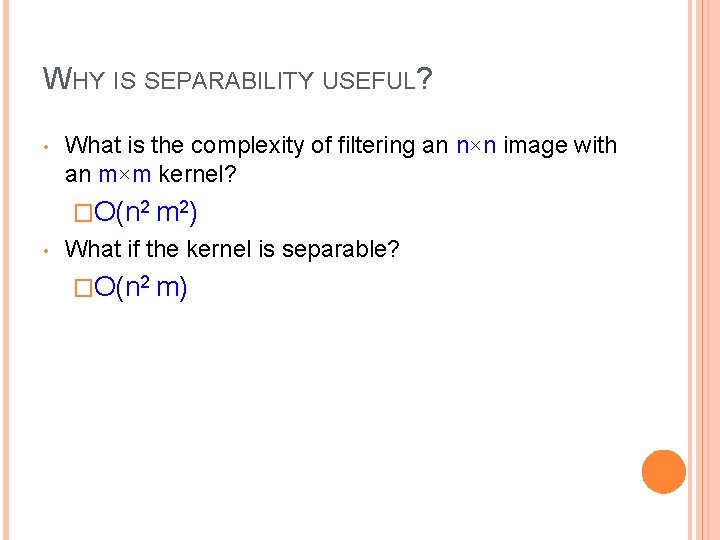
Task: Click the question mark ending the title
Action: coord(425,78)
